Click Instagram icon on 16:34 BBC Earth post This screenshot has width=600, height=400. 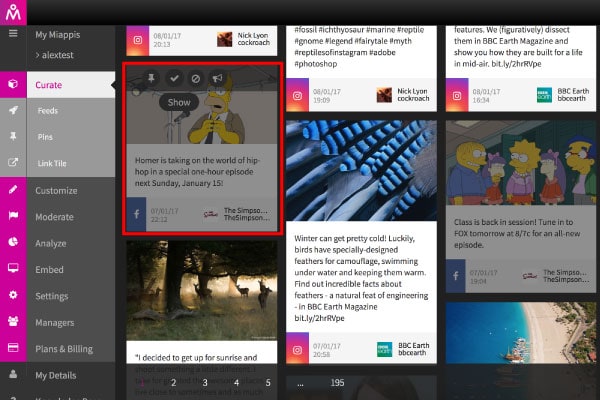[457, 95]
